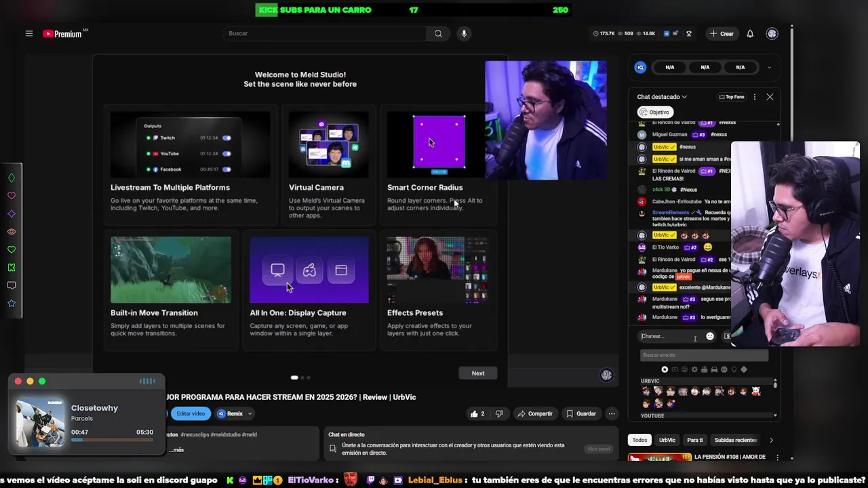
Task: Select the smiley faces emote category
Action: [x=684, y=369]
